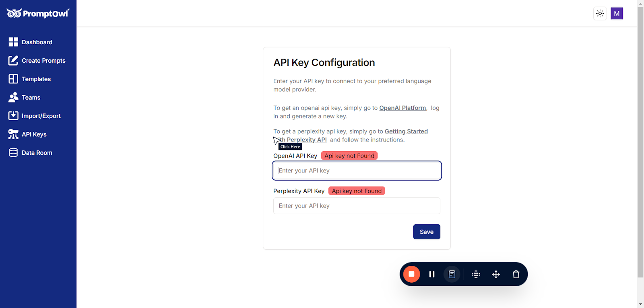
Task: Open the purple M user avatar menu
Action: click(x=617, y=14)
